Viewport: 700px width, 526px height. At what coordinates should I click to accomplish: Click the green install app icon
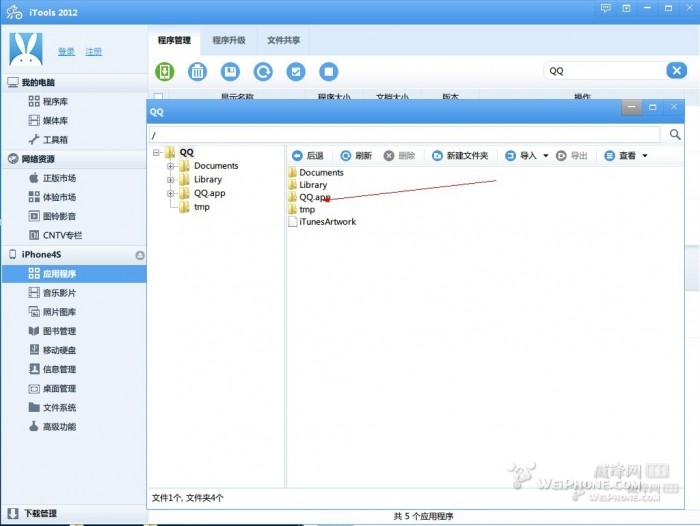[164, 71]
